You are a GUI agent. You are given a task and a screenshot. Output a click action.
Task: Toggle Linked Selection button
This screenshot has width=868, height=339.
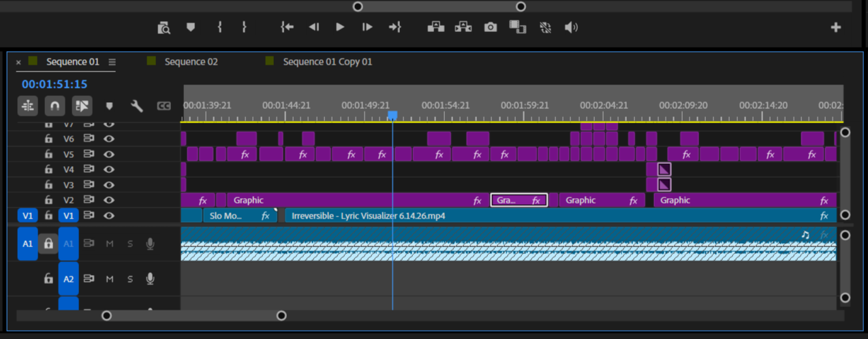82,106
